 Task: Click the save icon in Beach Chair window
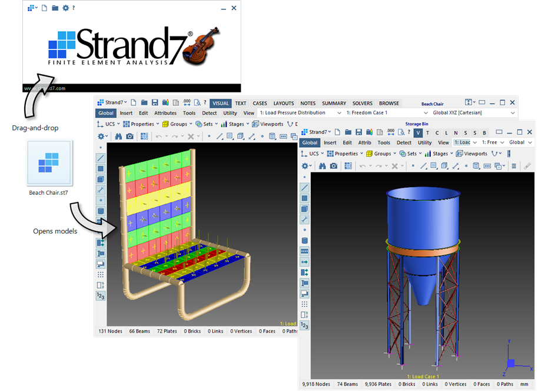coord(155,102)
